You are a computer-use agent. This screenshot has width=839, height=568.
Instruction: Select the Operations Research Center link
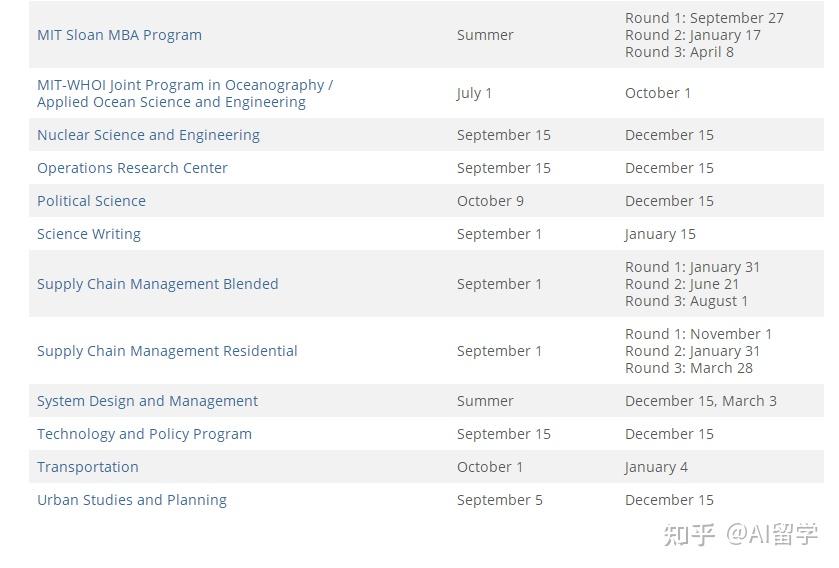(x=132, y=168)
